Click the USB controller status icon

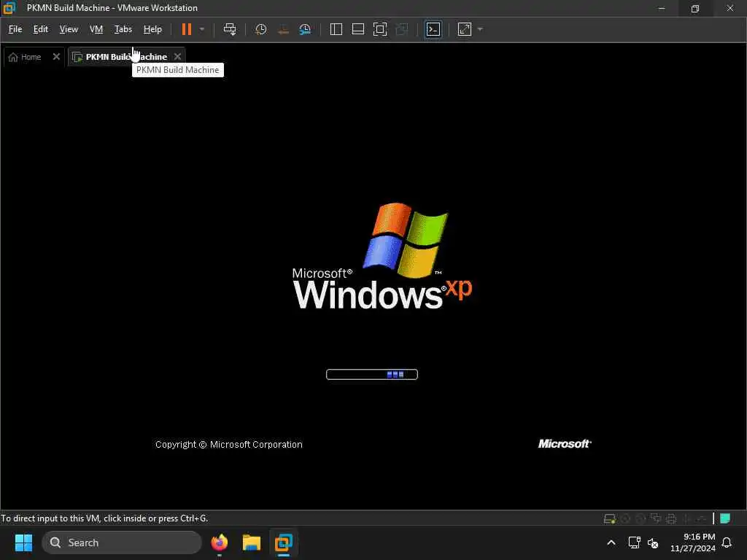tap(701, 518)
